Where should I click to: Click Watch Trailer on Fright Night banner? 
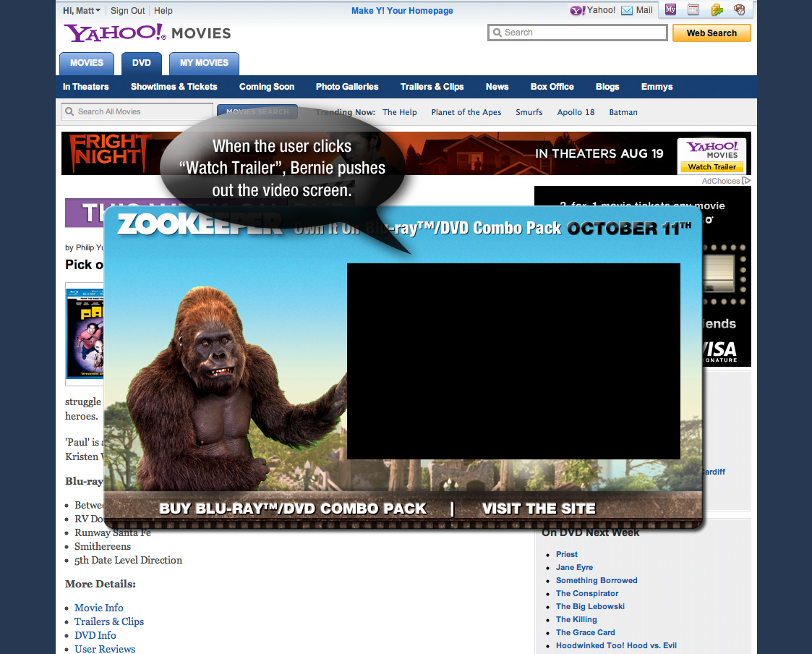tap(711, 167)
